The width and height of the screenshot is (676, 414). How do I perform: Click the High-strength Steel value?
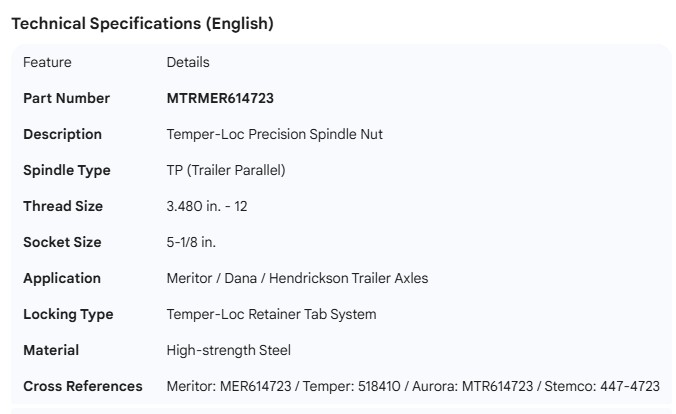coord(229,350)
